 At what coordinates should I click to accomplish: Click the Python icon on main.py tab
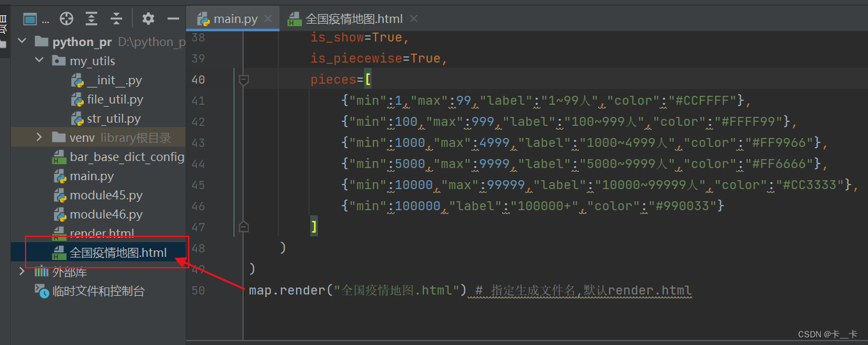203,19
